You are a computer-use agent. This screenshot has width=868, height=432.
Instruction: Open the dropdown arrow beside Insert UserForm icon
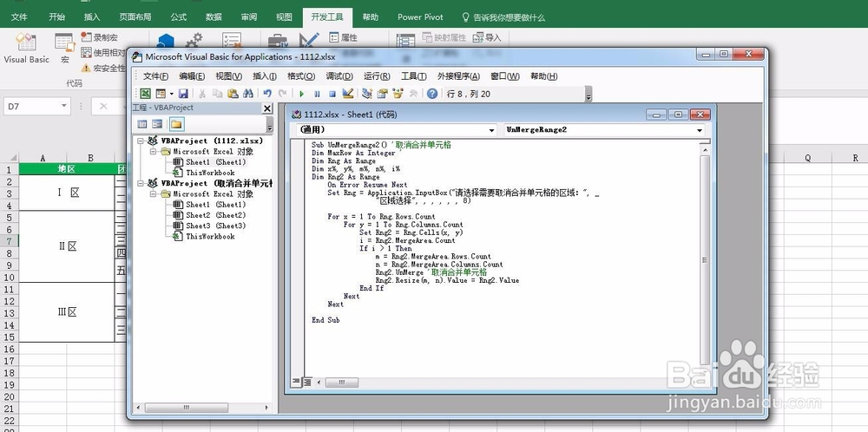[171, 94]
